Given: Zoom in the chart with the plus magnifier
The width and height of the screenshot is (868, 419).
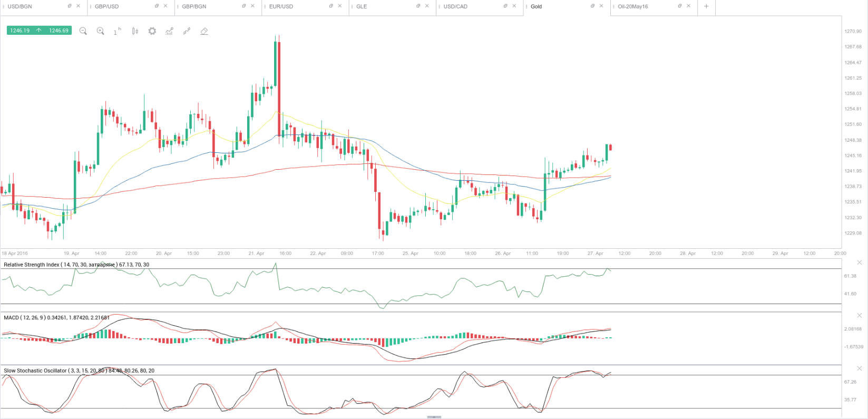Looking at the screenshot, I should point(100,31).
